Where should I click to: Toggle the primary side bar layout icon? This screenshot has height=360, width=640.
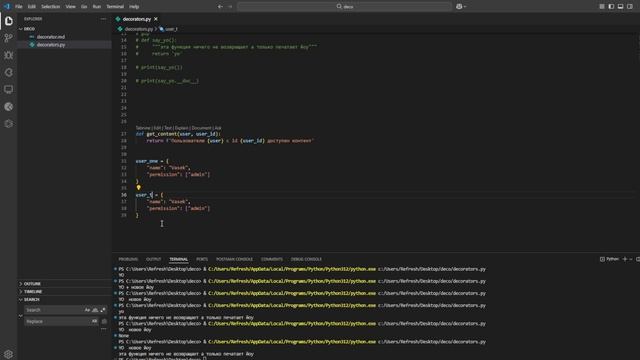[x=611, y=7]
